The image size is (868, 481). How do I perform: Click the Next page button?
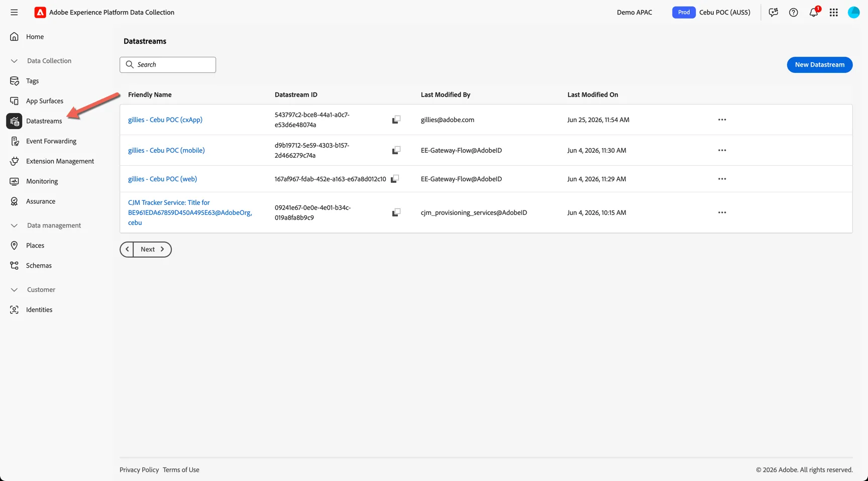click(152, 249)
